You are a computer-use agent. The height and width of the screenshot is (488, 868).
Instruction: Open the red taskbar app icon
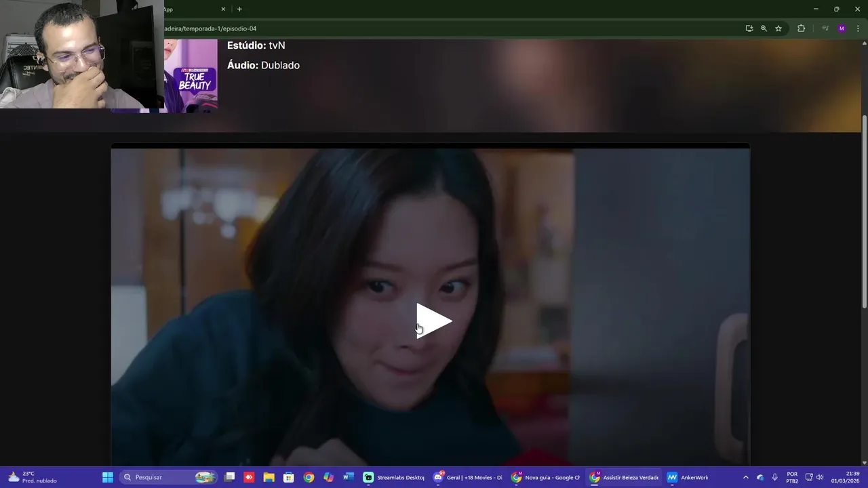pyautogui.click(x=249, y=477)
